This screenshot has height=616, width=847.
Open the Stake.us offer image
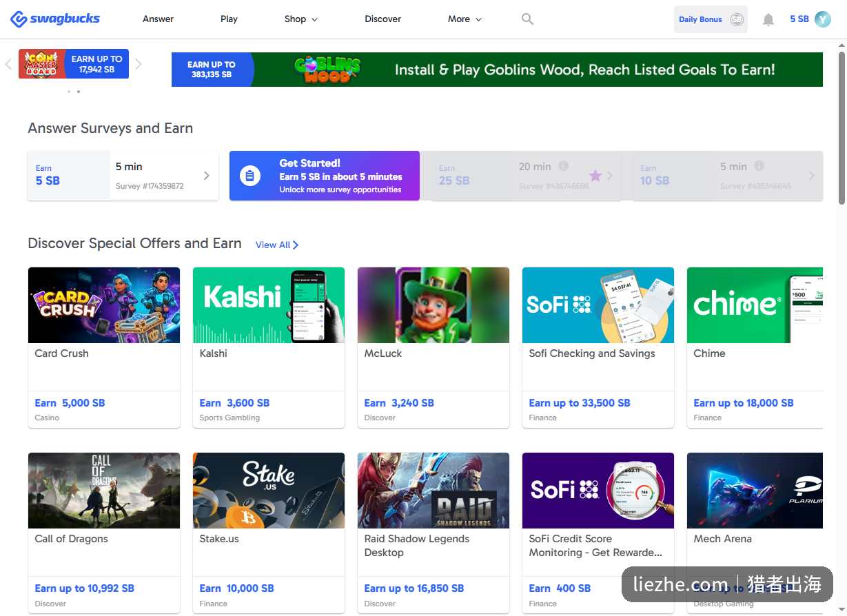click(x=269, y=491)
